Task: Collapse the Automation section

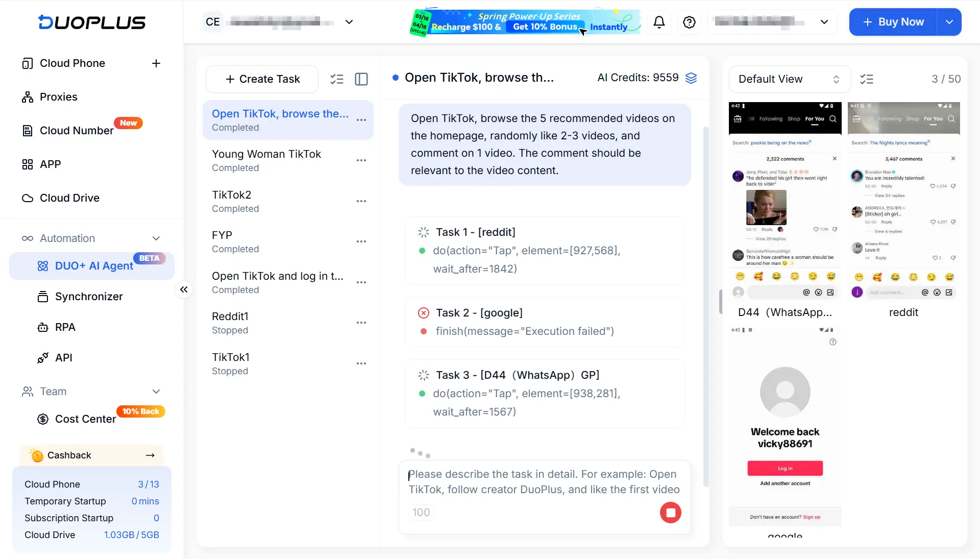Action: coord(156,238)
